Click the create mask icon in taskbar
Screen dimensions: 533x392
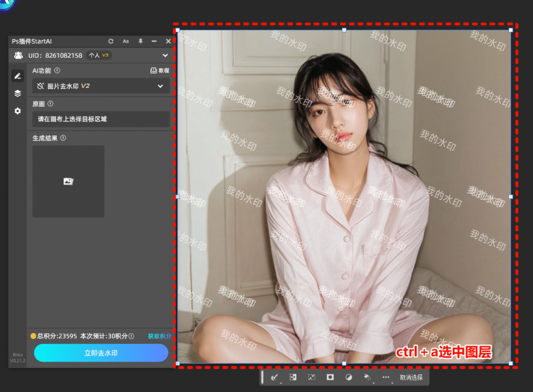click(330, 377)
